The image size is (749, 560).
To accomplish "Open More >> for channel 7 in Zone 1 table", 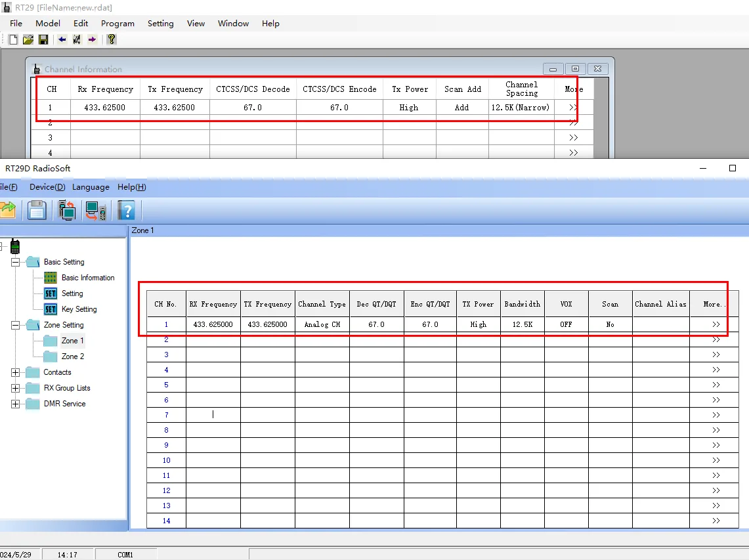I will click(x=716, y=415).
